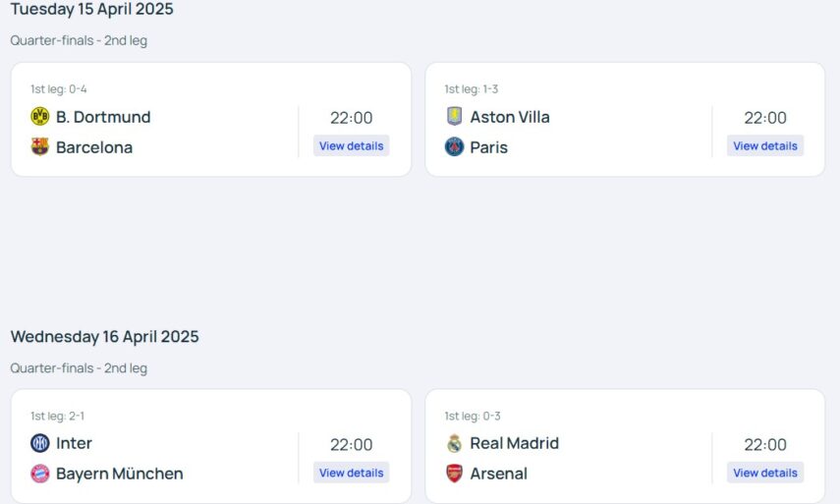The width and height of the screenshot is (840, 504).
Task: Select the Bayern München team name
Action: pyautogui.click(x=120, y=474)
